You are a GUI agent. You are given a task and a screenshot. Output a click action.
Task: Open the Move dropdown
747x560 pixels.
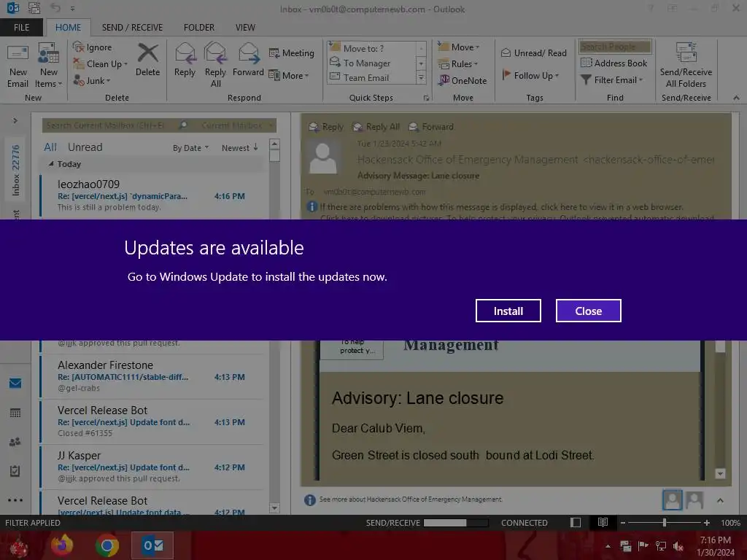[459, 47]
